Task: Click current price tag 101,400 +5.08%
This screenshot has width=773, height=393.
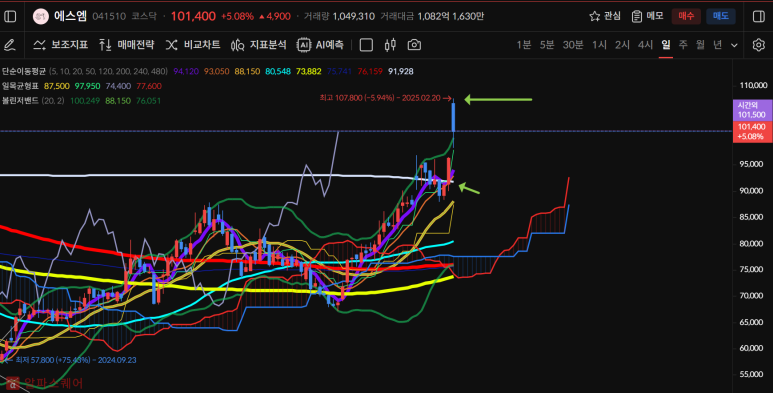Action: pos(752,132)
